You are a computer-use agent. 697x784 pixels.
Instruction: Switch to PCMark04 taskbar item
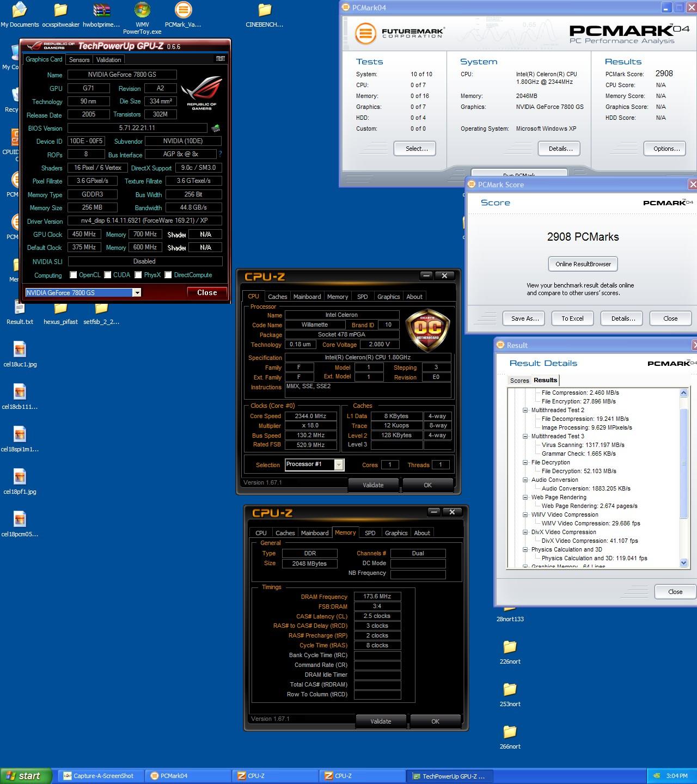click(x=189, y=776)
